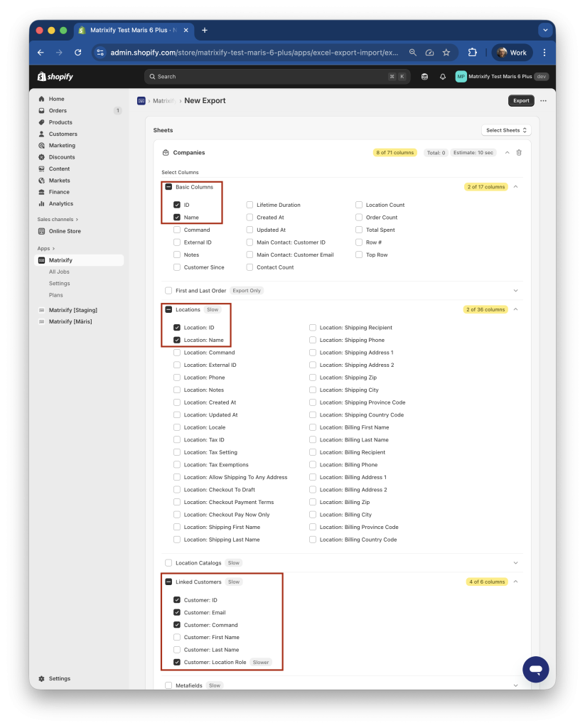Expand the Metafields section
The height and width of the screenshot is (728, 585).
[515, 685]
